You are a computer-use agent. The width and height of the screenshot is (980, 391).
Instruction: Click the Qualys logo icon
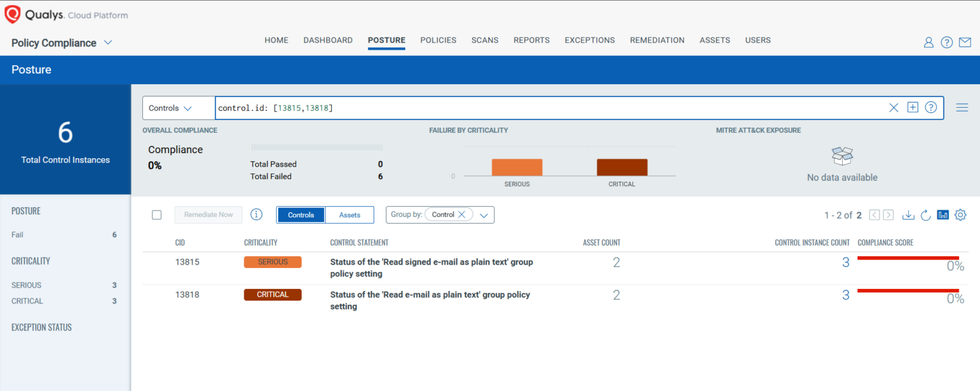coord(13,15)
